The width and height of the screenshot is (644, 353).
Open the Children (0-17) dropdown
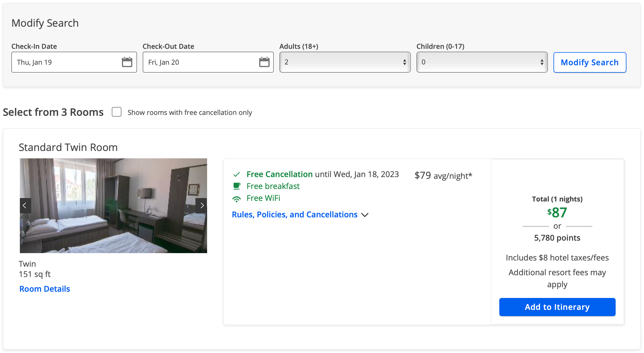[x=482, y=62]
